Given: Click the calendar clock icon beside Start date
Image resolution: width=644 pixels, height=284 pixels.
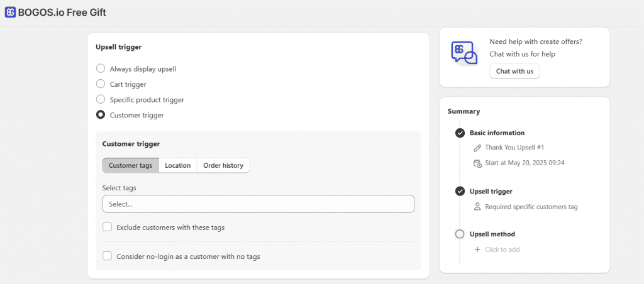Looking at the screenshot, I should click(477, 163).
